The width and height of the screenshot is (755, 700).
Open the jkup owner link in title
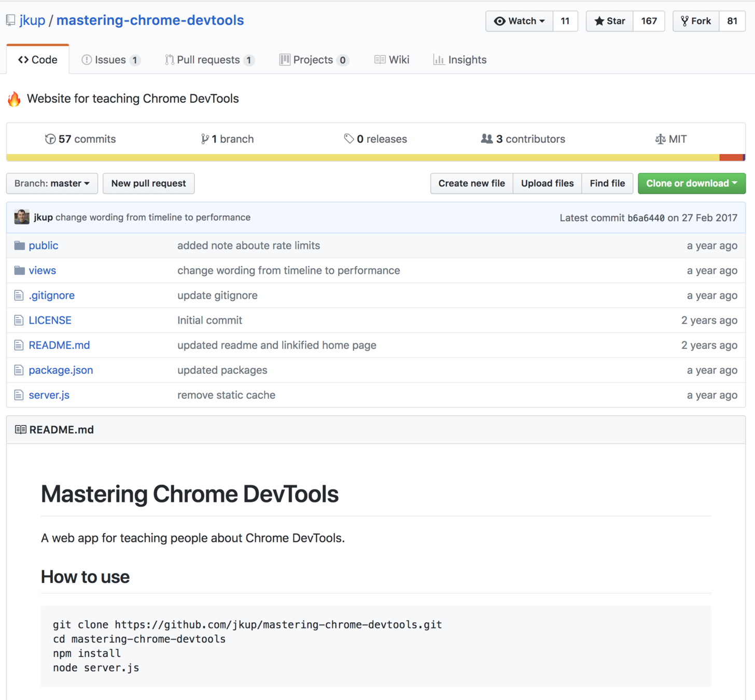click(33, 20)
